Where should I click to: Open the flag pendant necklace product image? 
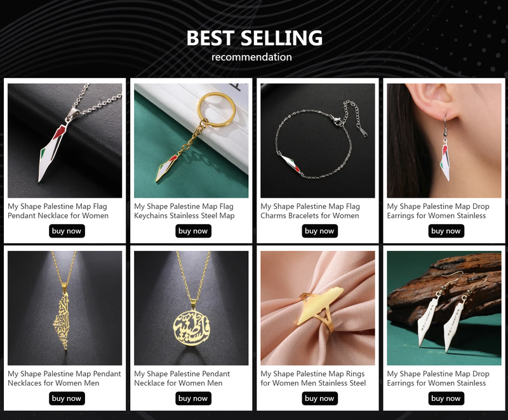pyautogui.click(x=65, y=140)
